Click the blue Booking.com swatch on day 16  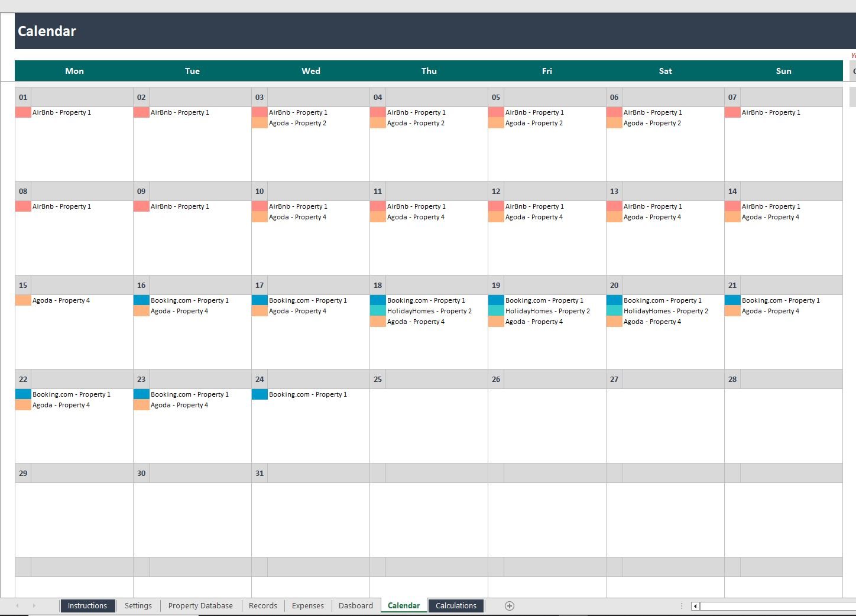(x=141, y=300)
